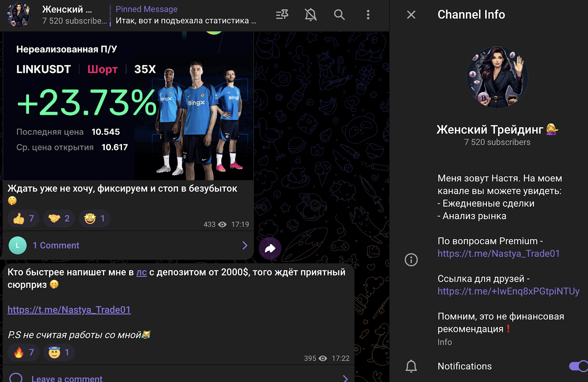Image resolution: width=588 pixels, height=382 pixels.
Task: Click the bell icon beside Notifications
Action: tap(411, 366)
